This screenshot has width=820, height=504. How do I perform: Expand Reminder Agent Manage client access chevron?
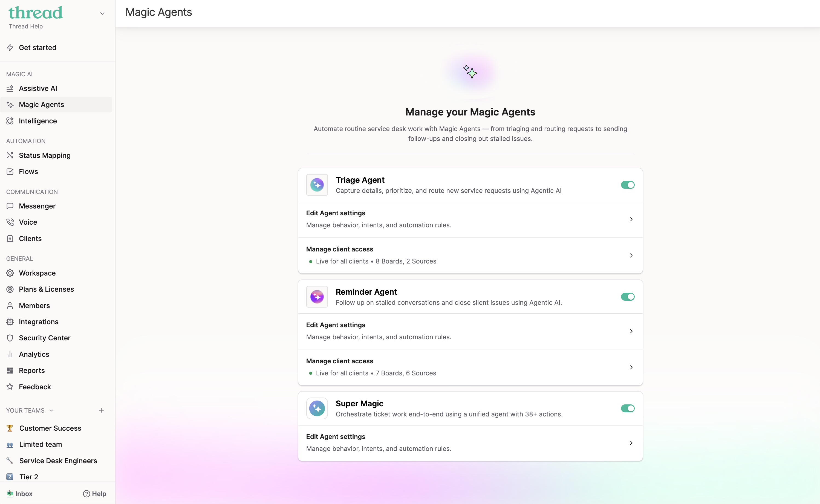pos(631,367)
